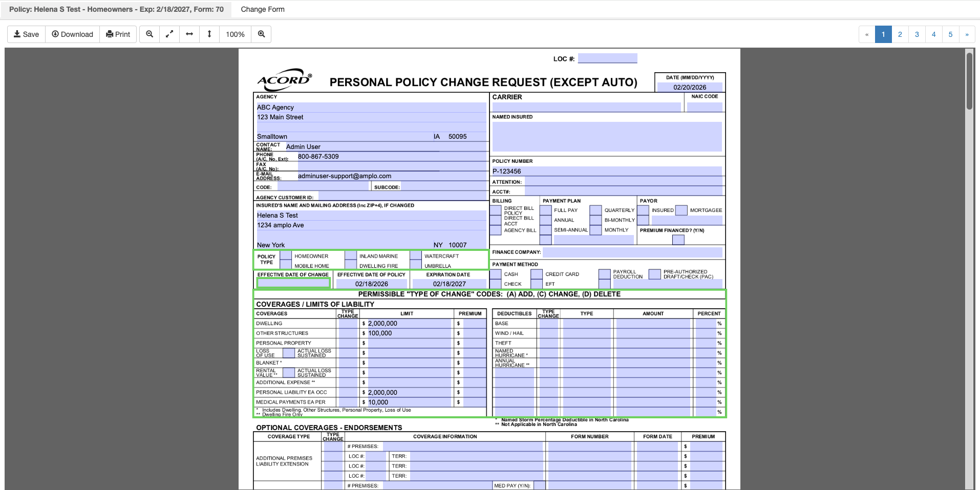Open page 4 of the form

pyautogui.click(x=934, y=34)
